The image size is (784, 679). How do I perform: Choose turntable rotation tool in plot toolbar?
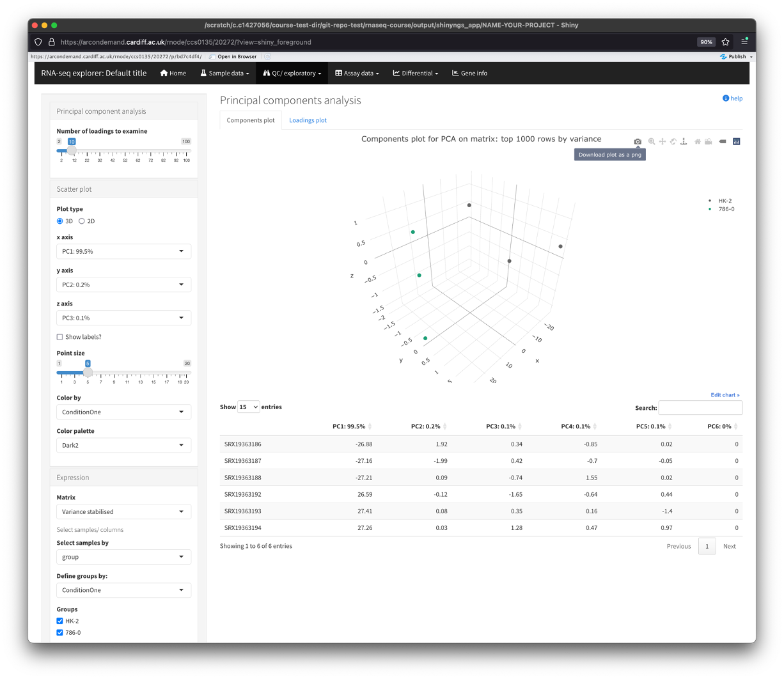[x=683, y=141]
